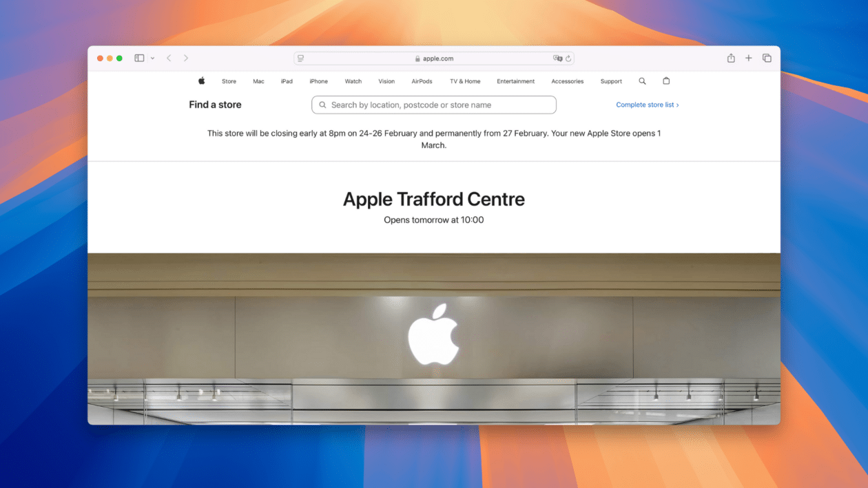This screenshot has height=488, width=868.
Task: Click the Apple Trafford Centre heading
Action: [x=434, y=200]
